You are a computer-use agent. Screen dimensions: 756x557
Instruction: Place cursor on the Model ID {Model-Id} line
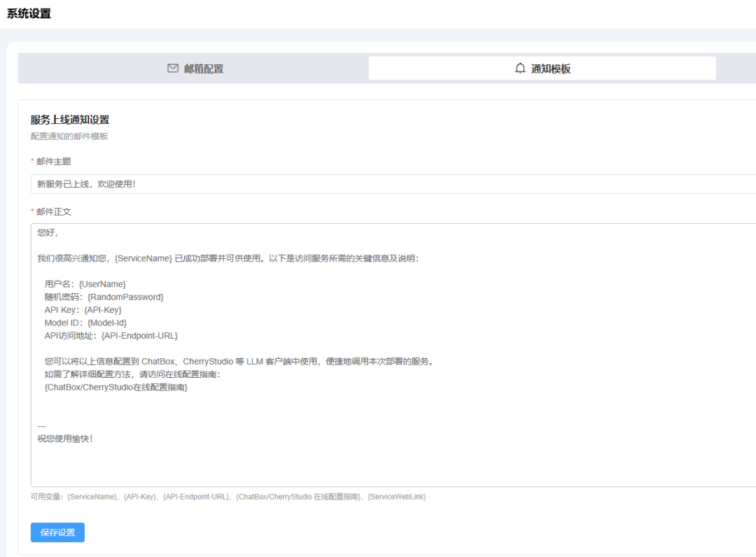pos(85,323)
